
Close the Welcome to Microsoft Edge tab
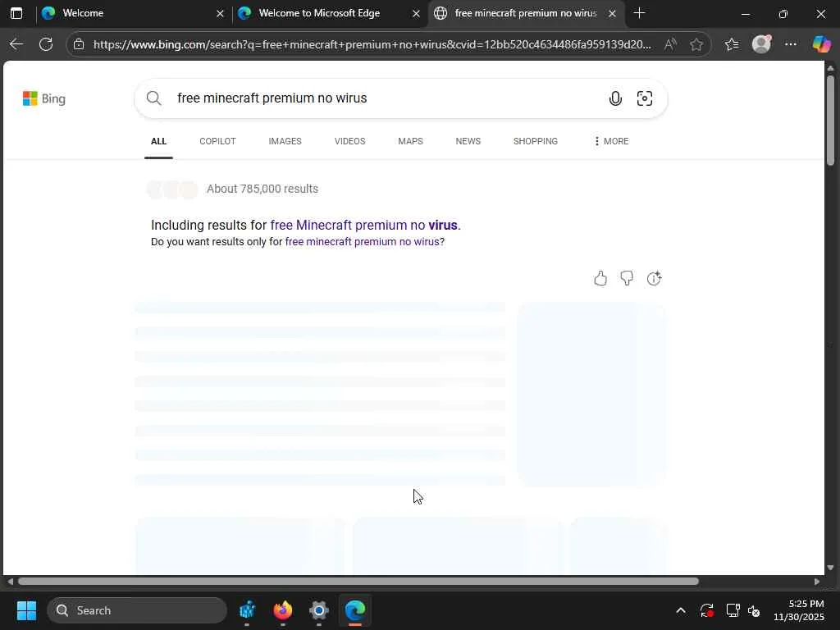(416, 13)
